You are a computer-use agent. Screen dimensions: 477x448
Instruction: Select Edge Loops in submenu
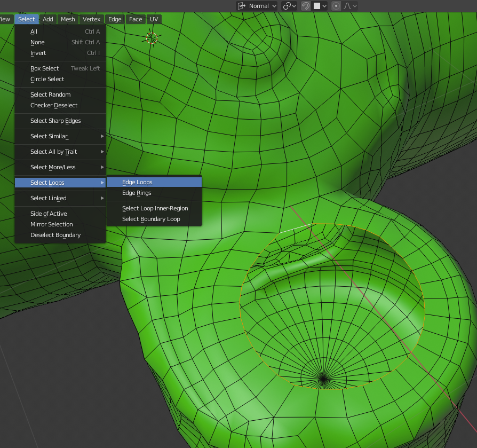pos(154,182)
